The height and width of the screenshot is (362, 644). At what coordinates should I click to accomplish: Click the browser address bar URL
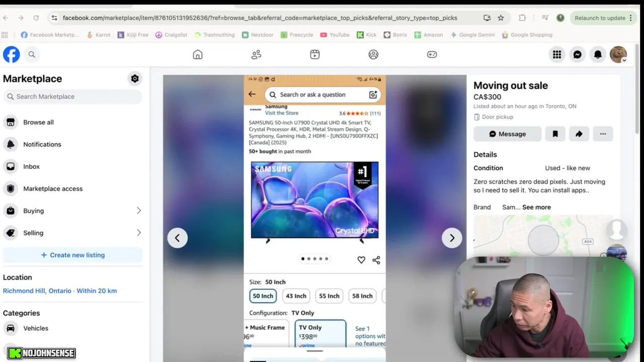[x=260, y=18]
